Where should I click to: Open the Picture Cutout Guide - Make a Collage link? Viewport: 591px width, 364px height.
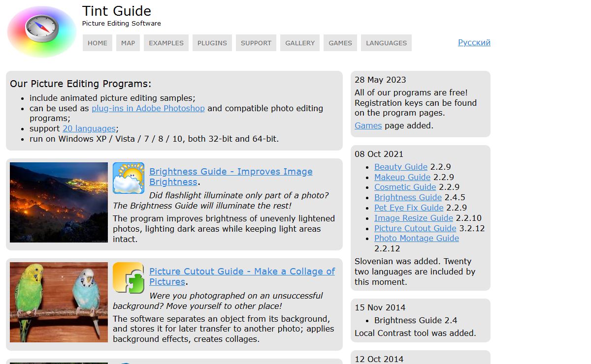tap(242, 272)
